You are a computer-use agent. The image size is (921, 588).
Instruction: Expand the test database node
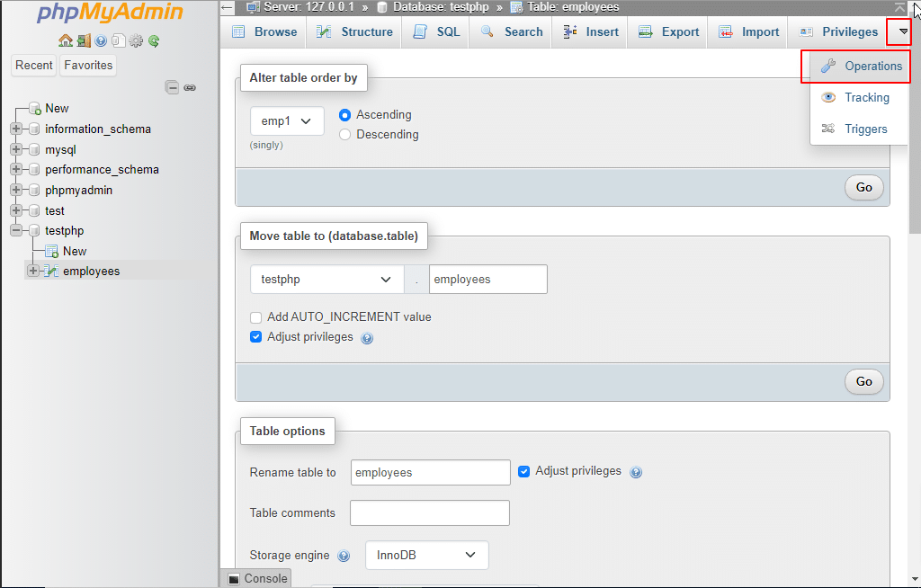coord(16,210)
